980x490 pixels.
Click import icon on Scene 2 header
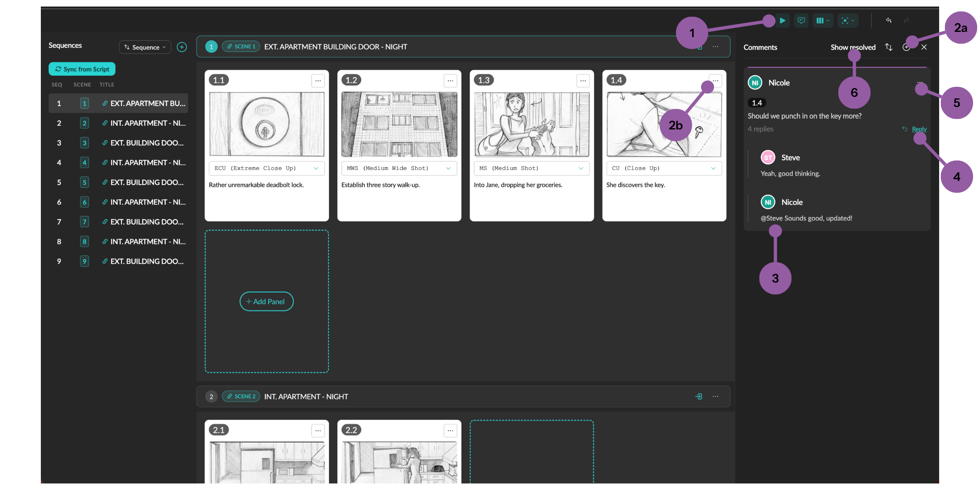pyautogui.click(x=699, y=396)
